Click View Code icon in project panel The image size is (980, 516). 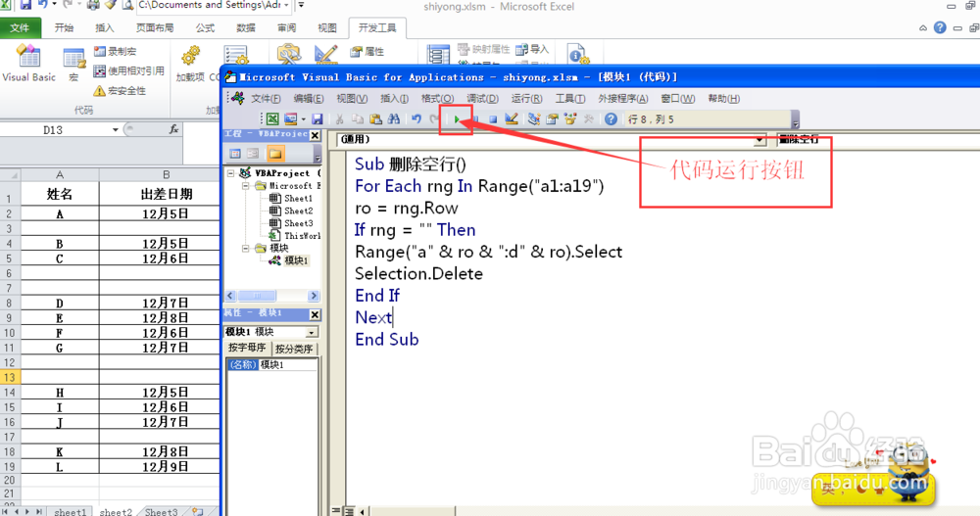[235, 153]
